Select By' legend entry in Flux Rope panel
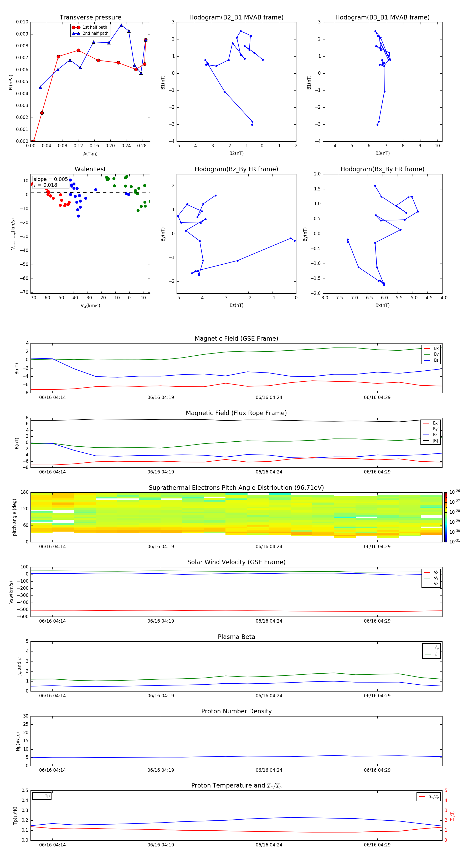 [x=431, y=429]
